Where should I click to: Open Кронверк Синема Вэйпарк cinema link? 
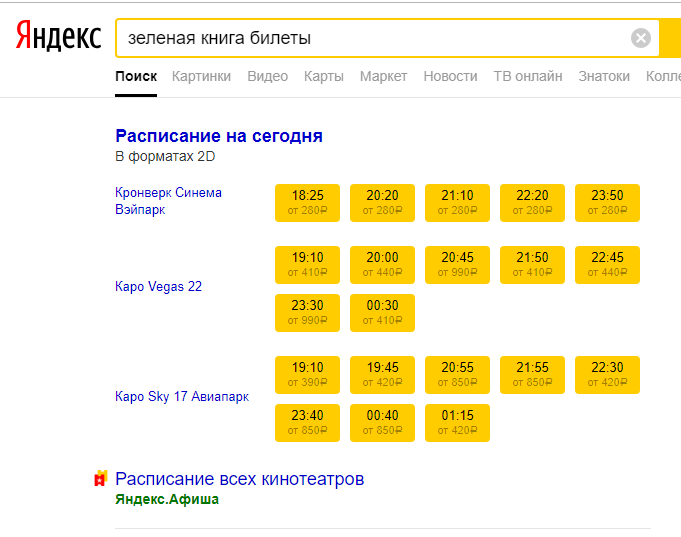169,201
